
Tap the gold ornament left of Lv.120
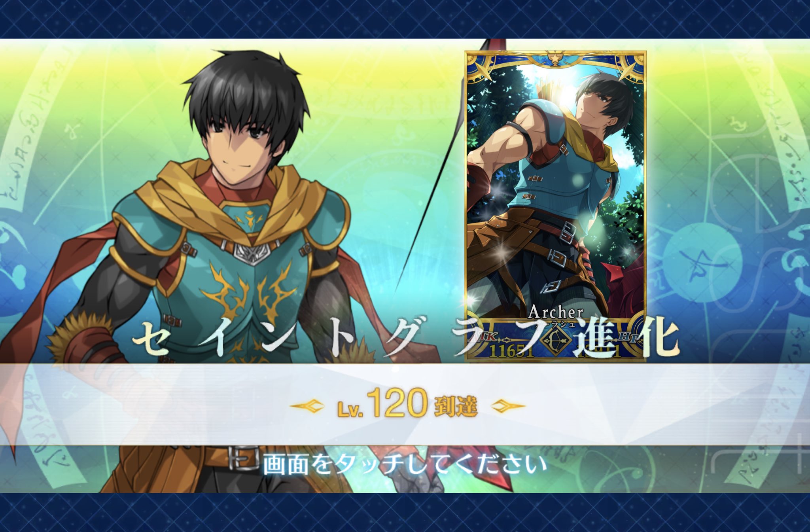307,406
